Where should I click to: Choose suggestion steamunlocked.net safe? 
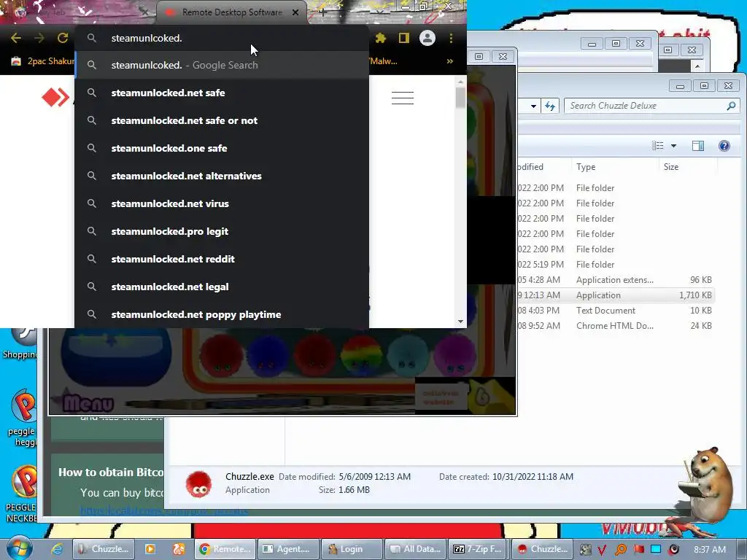(222, 93)
